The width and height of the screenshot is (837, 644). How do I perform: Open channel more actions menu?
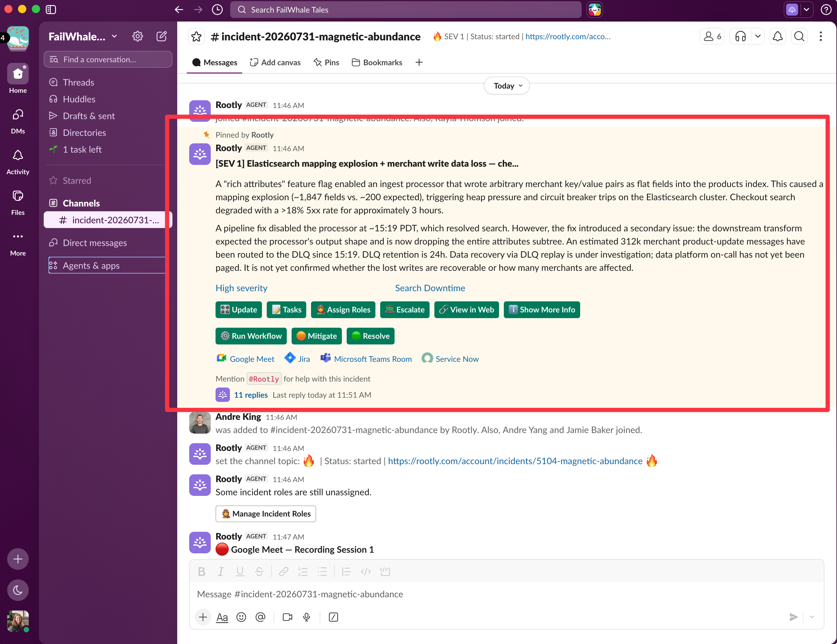[821, 37]
